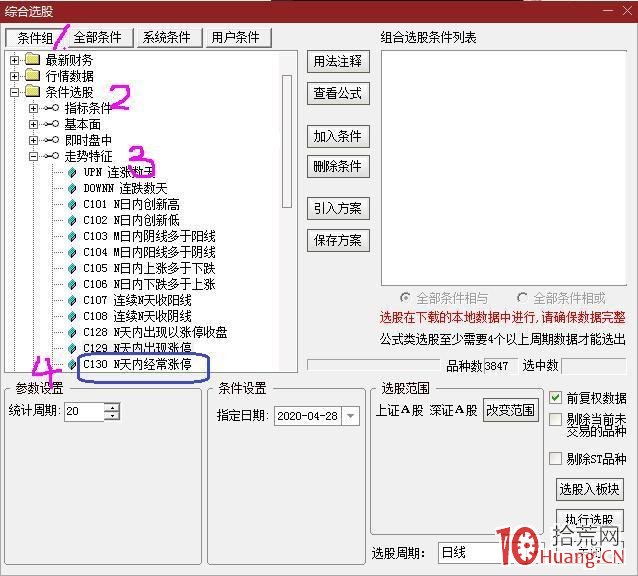The width and height of the screenshot is (638, 576).
Task: Click the 引入方案 button
Action: click(338, 208)
